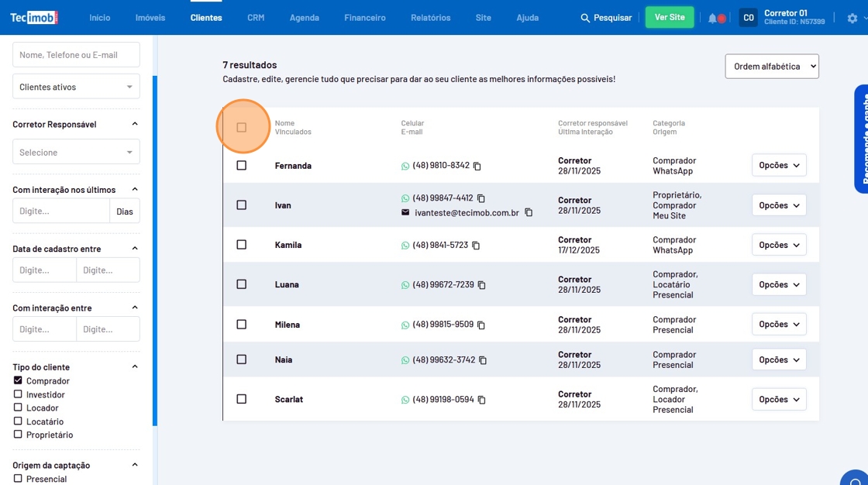The height and width of the screenshot is (485, 868).
Task: Uncheck the Comprador client type checkbox
Action: [18, 380]
